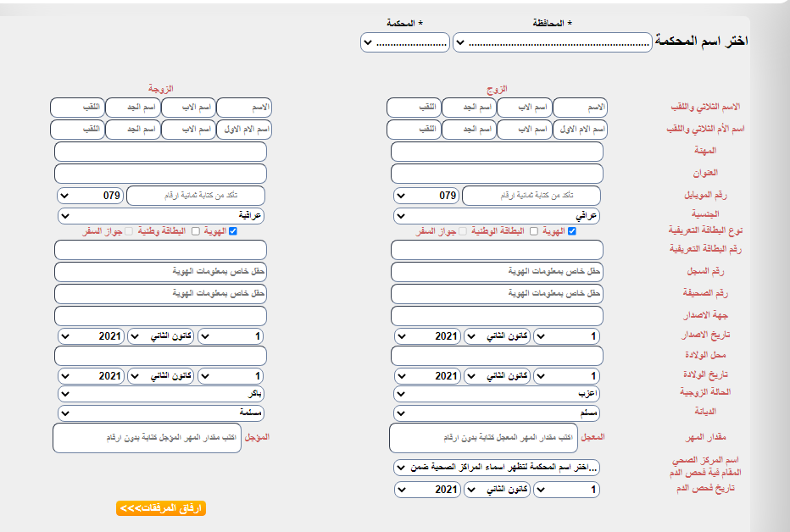Open the husband's 079 mobile prefix dropdown
Image resolution: width=790 pixels, height=532 pixels.
point(426,196)
